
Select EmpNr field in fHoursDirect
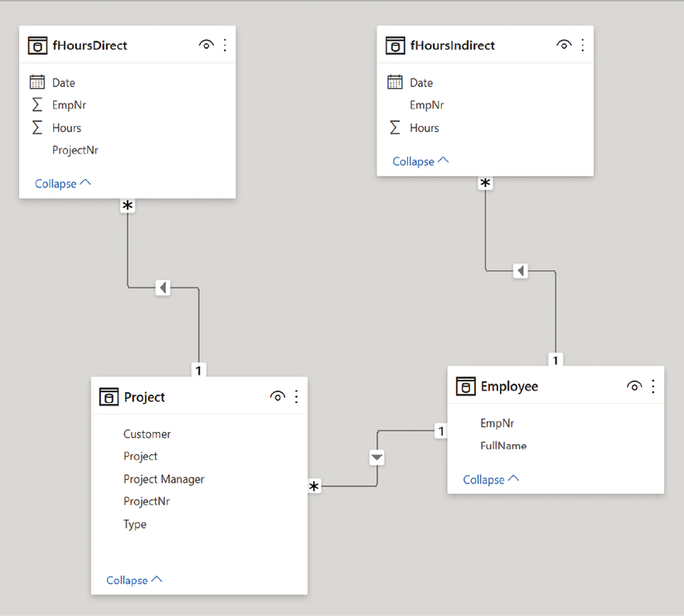pyautogui.click(x=70, y=105)
